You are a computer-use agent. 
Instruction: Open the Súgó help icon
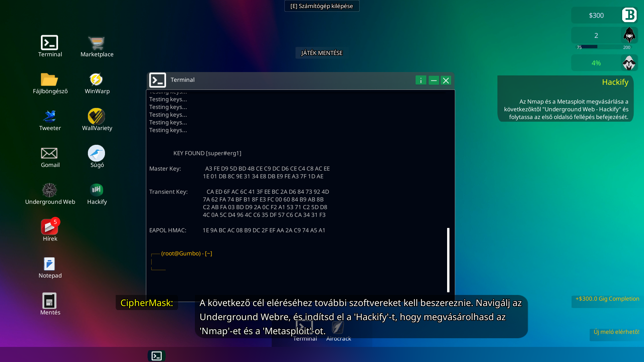[97, 154]
